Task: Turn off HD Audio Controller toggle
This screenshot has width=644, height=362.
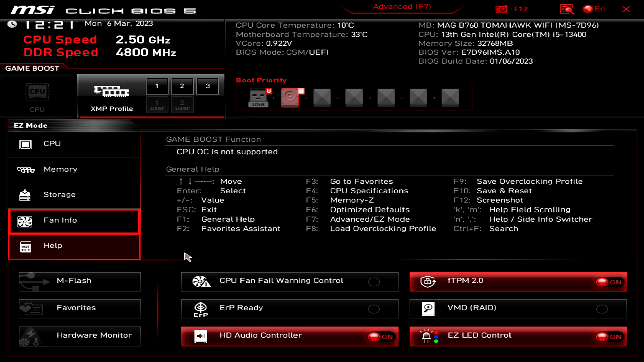Action: click(380, 337)
